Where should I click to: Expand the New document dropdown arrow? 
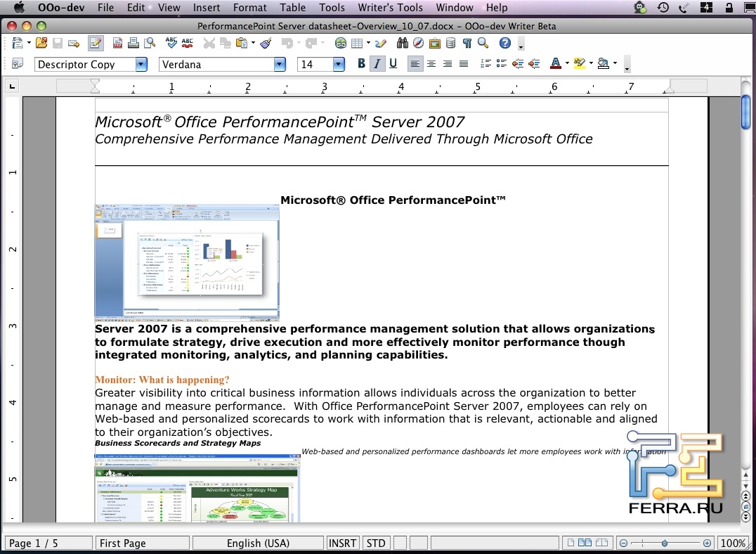29,44
